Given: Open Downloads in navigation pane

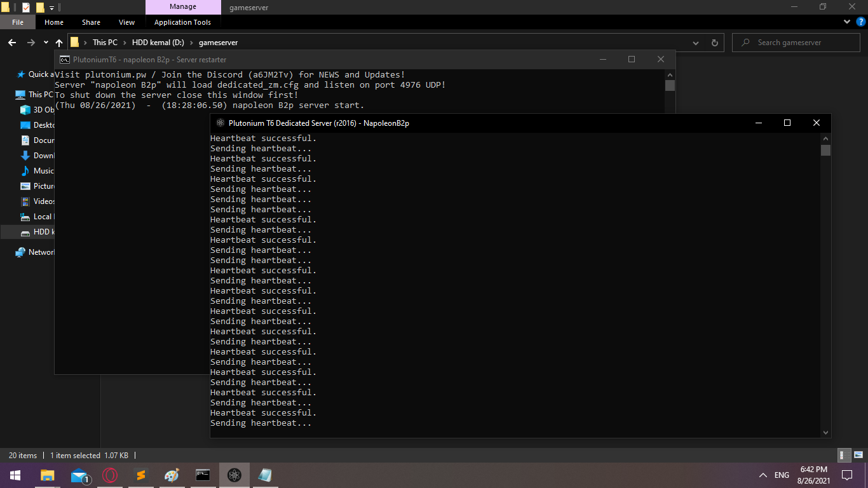Looking at the screenshot, I should [37, 155].
